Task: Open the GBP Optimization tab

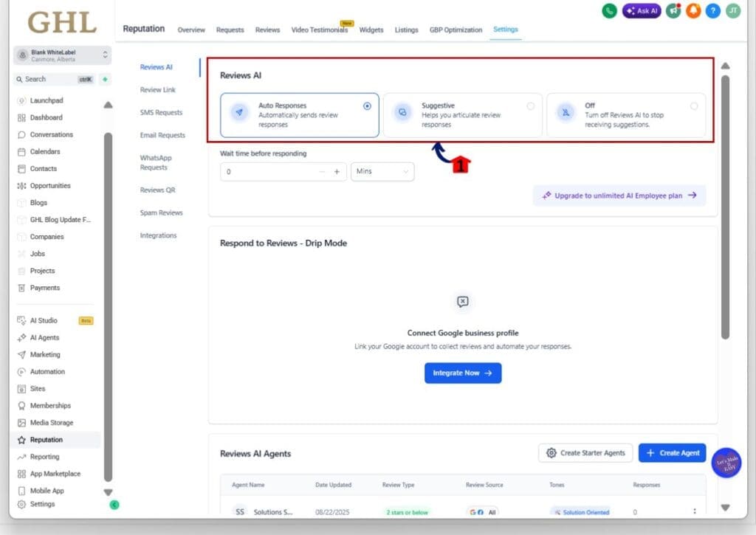Action: click(456, 30)
